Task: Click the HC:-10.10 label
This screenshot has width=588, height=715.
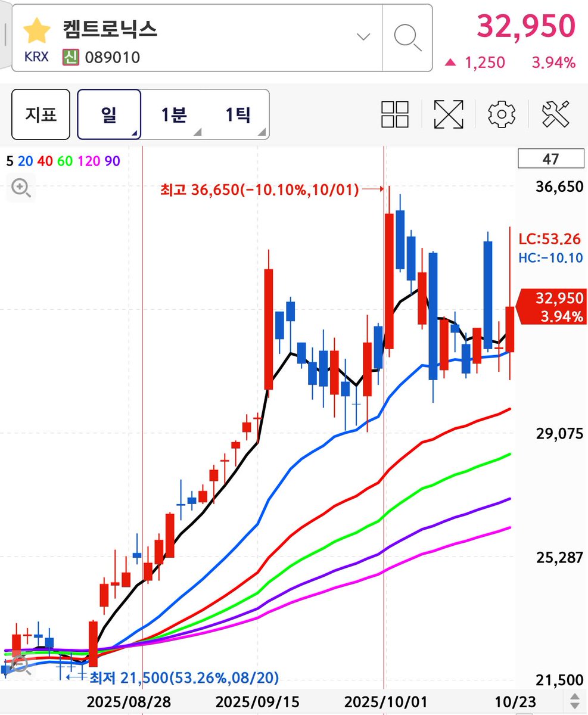Action: (x=550, y=258)
